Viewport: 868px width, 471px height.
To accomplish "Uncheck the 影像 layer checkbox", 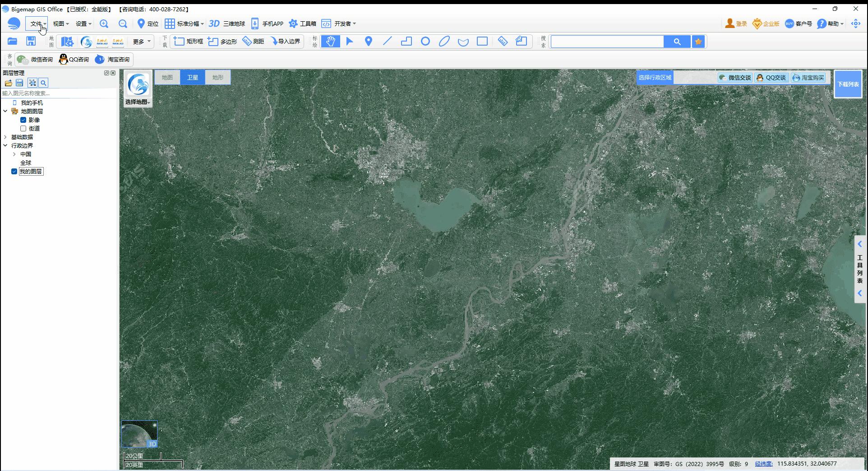I will coord(23,120).
